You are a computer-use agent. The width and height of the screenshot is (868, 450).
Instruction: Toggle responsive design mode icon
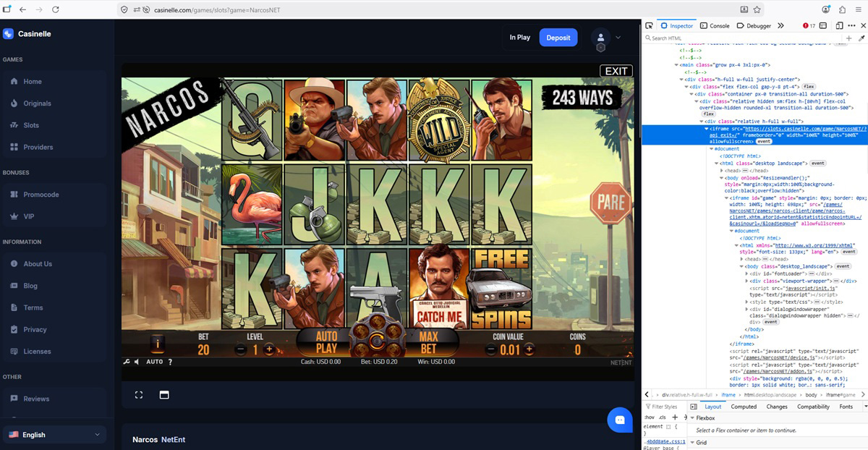839,25
